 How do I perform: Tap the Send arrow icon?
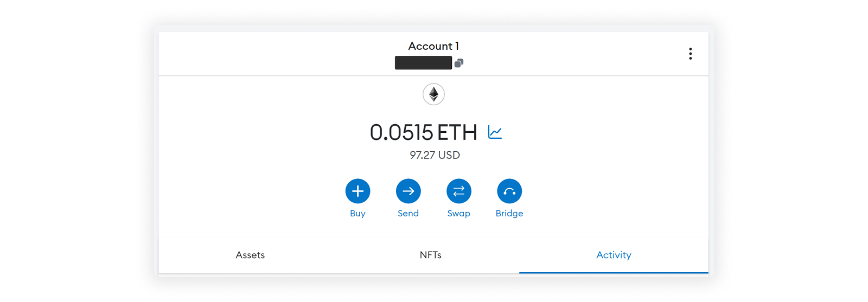click(x=408, y=191)
